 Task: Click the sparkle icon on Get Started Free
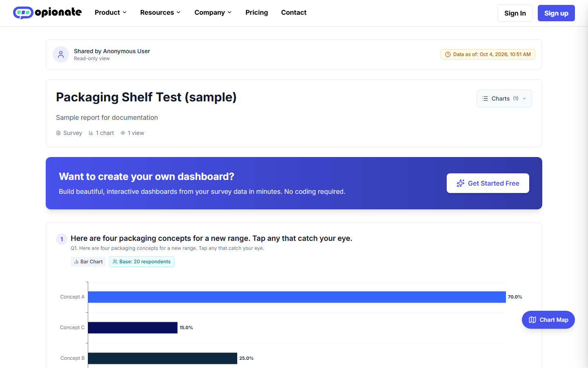click(461, 183)
